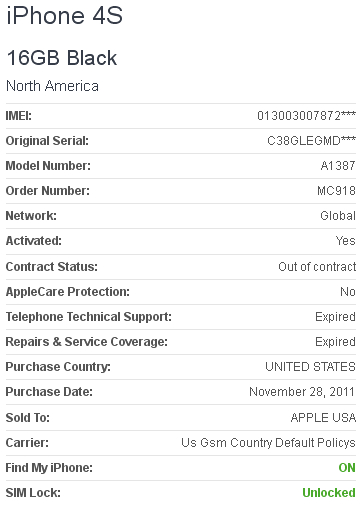Select the purchase date November 28, 2011
Viewport: 361px width, 505px height.
302,392
